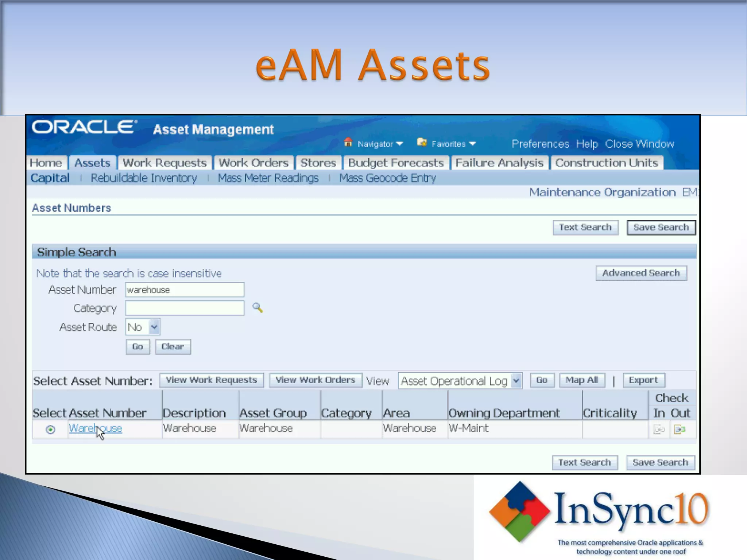Click the Navigator home icon
The image size is (747, 560).
(348, 143)
